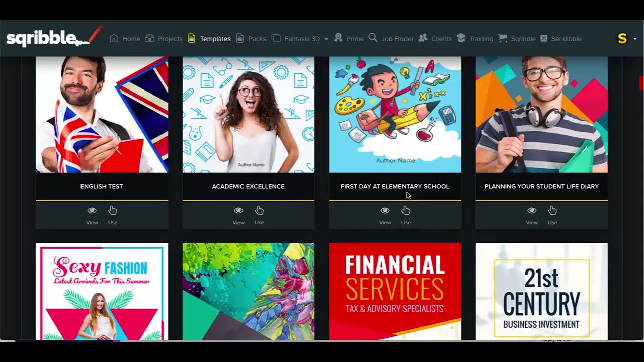Image resolution: width=644 pixels, height=362 pixels.
Task: Click the eye icon under English Test
Action: pos(92,210)
